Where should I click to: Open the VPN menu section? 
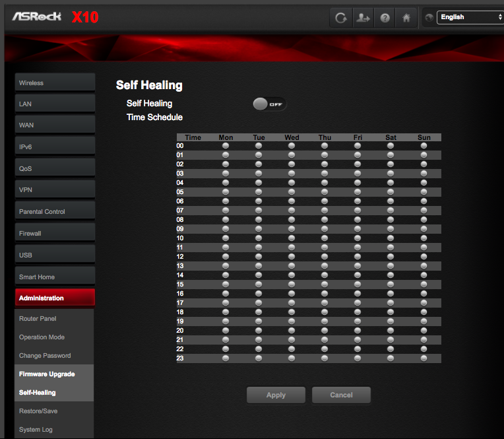click(x=55, y=189)
